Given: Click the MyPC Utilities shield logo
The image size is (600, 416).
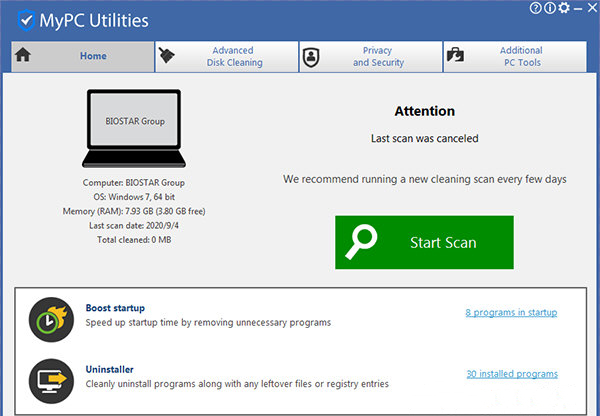Looking at the screenshot, I should click(x=26, y=20).
